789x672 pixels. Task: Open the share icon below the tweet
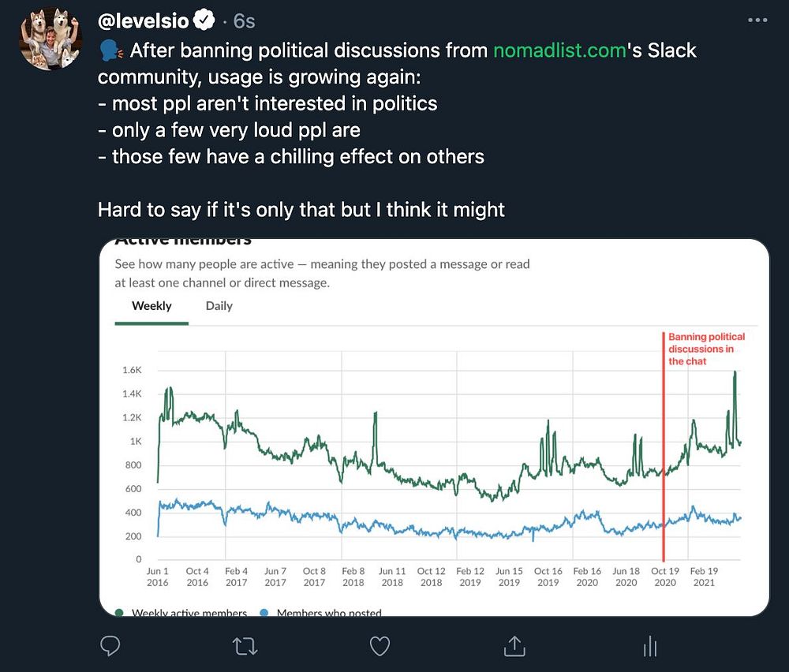[514, 647]
